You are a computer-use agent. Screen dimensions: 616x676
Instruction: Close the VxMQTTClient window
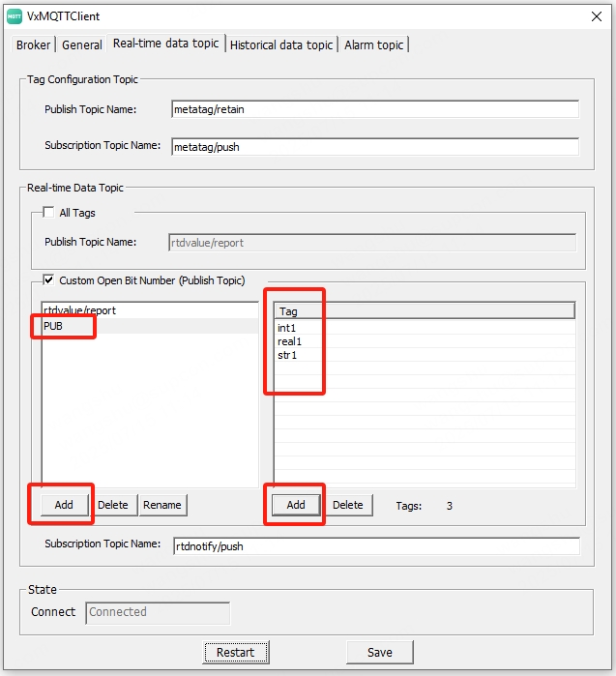click(x=597, y=16)
